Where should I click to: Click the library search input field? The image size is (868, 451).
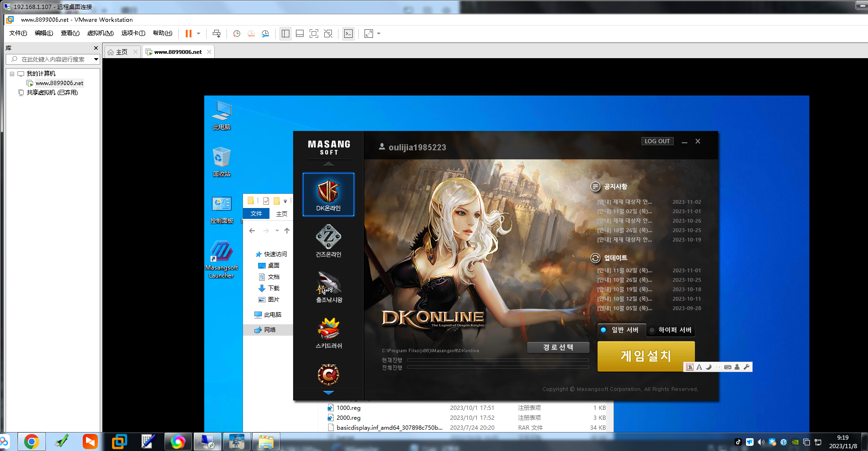point(53,59)
